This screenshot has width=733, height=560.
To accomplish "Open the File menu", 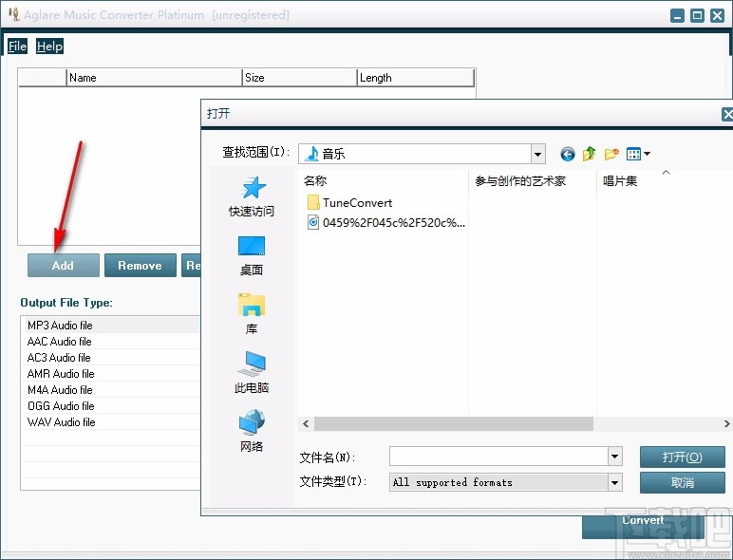I will (x=17, y=47).
